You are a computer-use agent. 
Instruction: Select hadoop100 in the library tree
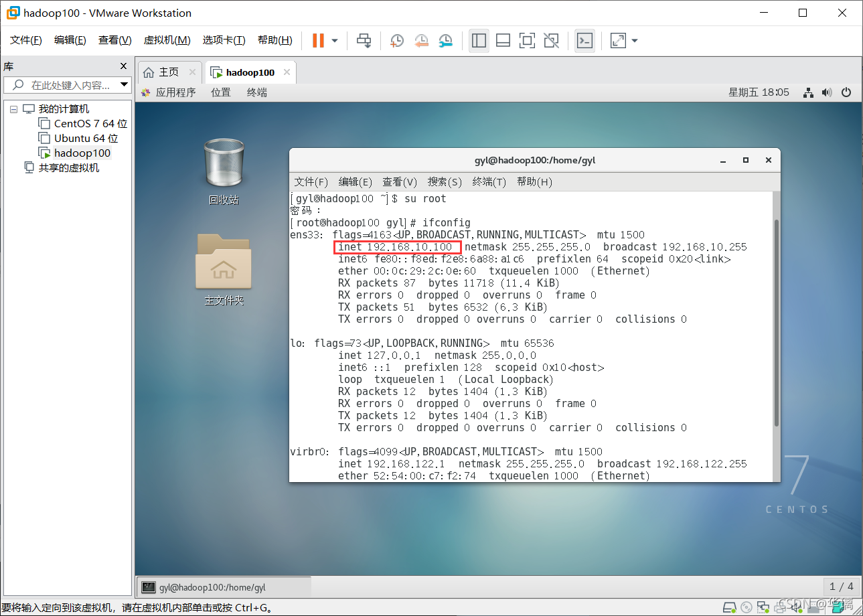tap(82, 153)
